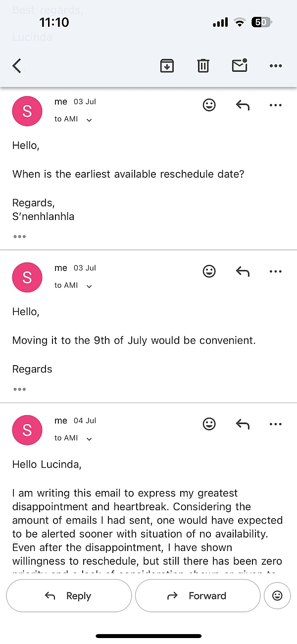Open more options for the '9th of July' email
The image size is (297, 644).
pyautogui.click(x=275, y=271)
